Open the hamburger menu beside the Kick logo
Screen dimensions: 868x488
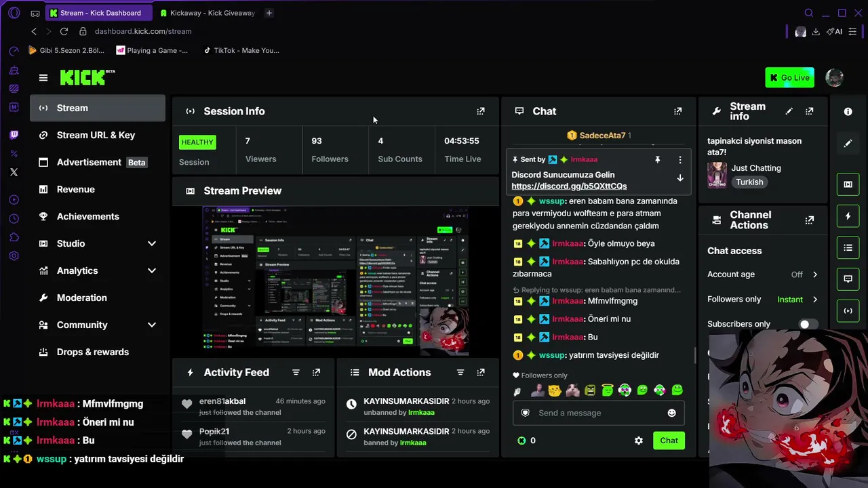point(43,78)
